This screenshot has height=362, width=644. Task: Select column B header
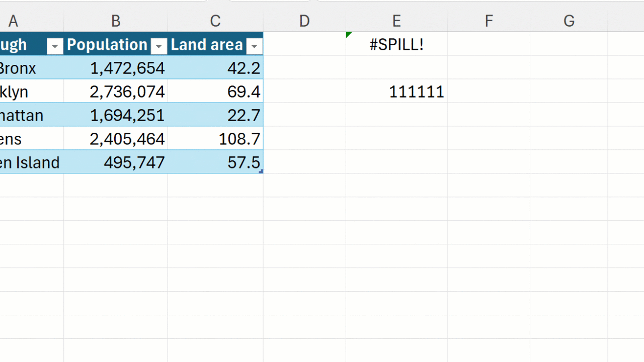116,21
